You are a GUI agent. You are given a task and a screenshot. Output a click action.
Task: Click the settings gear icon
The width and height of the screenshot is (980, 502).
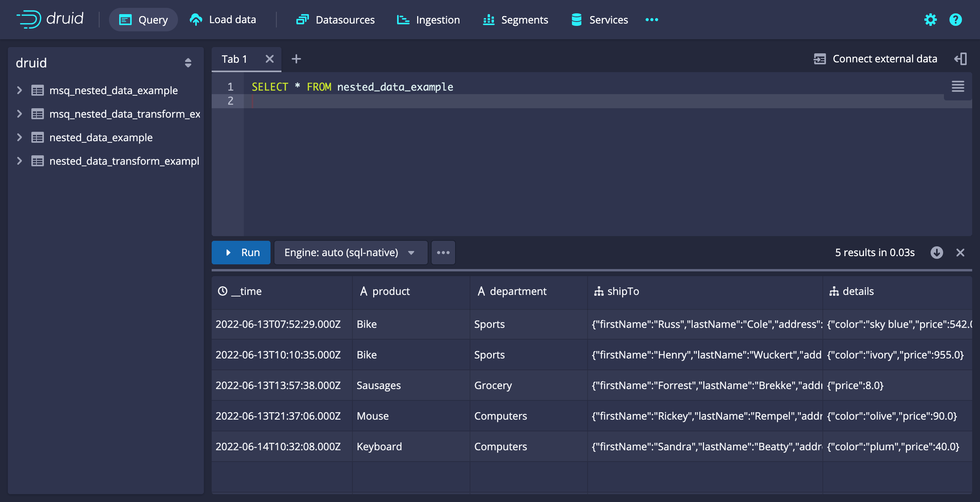tap(931, 20)
